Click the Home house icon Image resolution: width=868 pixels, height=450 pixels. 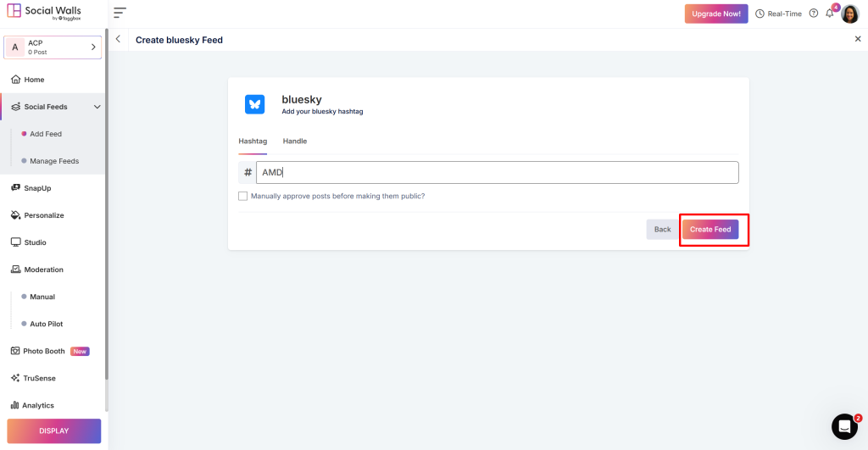[x=15, y=79]
